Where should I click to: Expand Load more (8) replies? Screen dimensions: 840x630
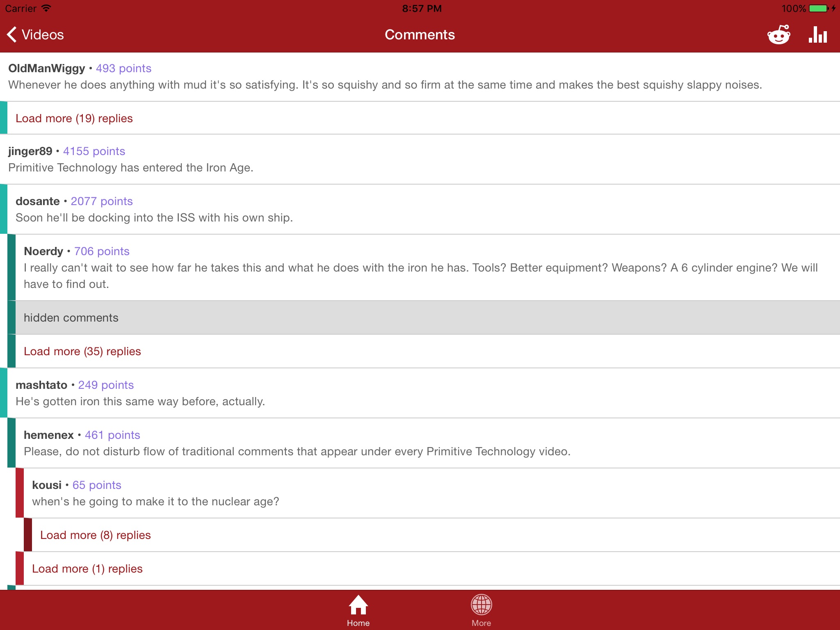96,535
